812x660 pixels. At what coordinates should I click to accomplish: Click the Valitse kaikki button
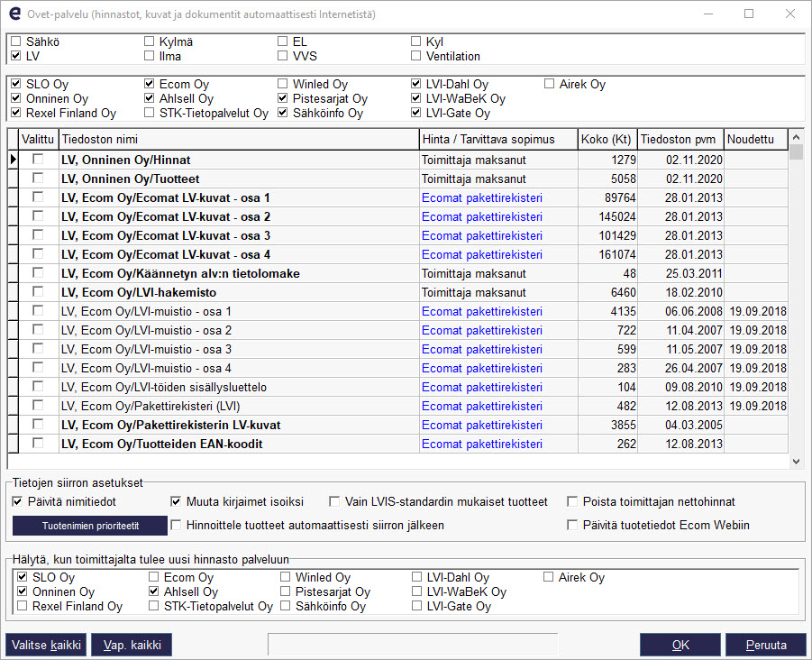(x=46, y=645)
